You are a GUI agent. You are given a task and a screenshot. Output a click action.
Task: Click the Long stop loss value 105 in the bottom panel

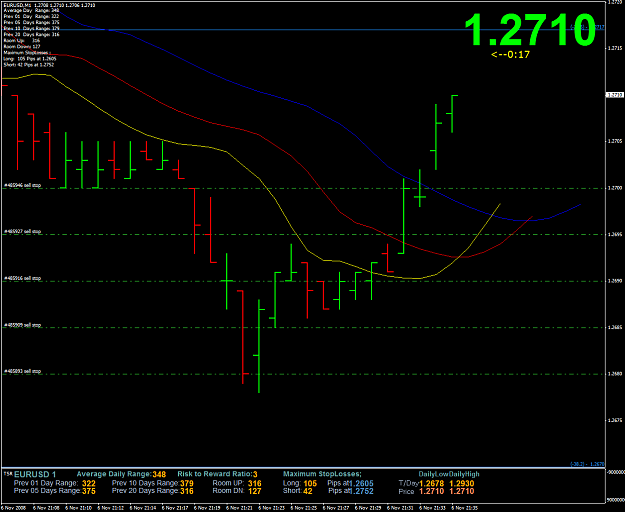[x=310, y=483]
